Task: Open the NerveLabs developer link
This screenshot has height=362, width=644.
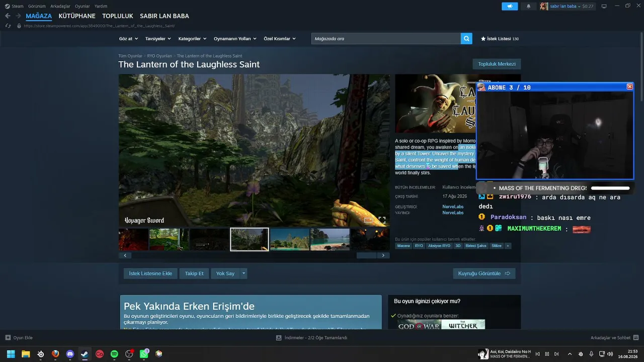Action: tap(453, 207)
